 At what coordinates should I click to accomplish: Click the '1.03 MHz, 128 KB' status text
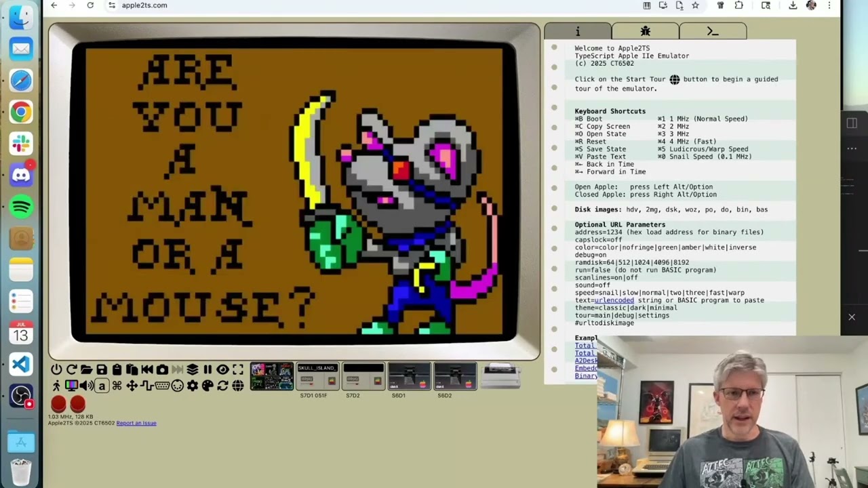71,417
